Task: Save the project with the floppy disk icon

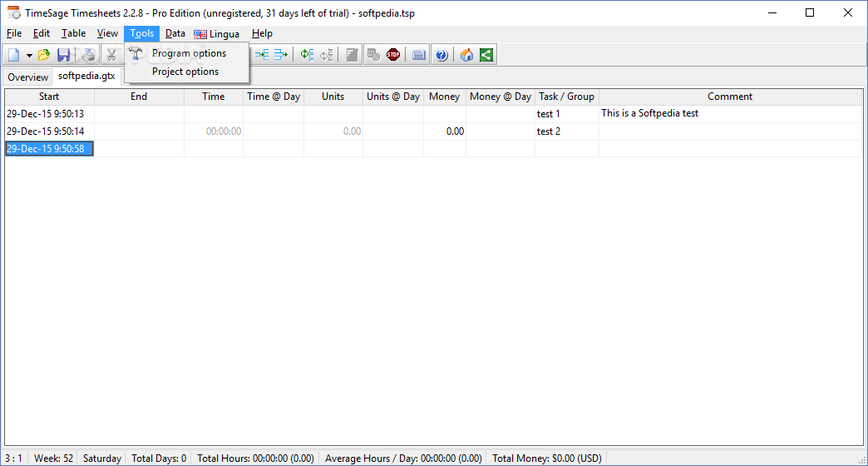Action: (64, 55)
